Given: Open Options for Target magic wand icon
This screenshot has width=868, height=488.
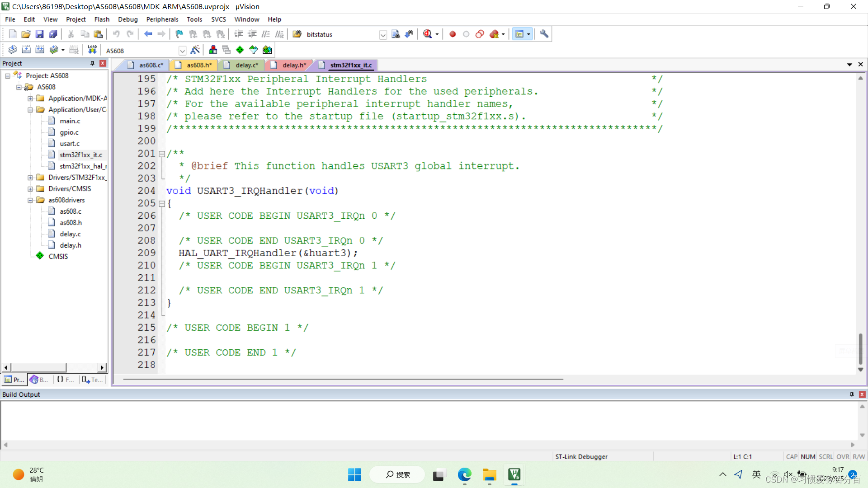Looking at the screenshot, I should pyautogui.click(x=195, y=50).
